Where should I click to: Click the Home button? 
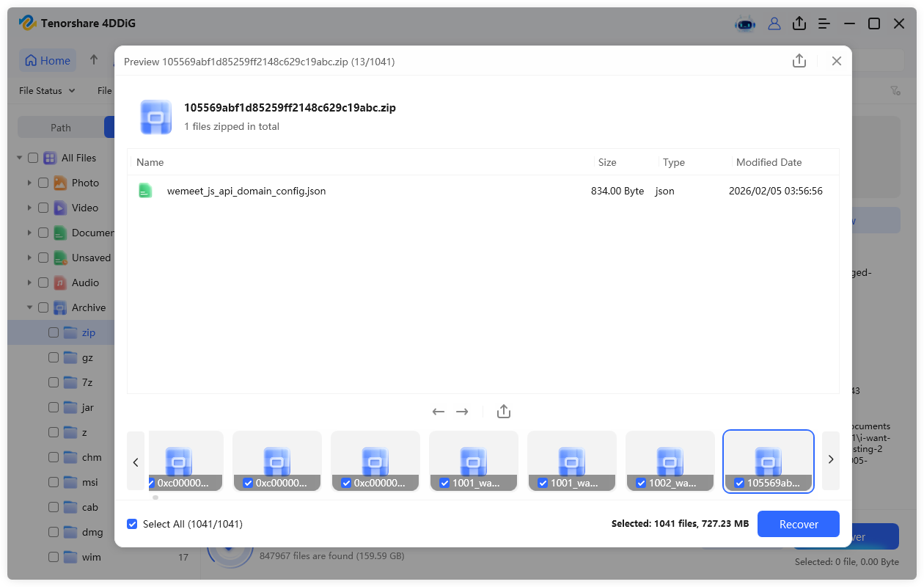pos(48,61)
